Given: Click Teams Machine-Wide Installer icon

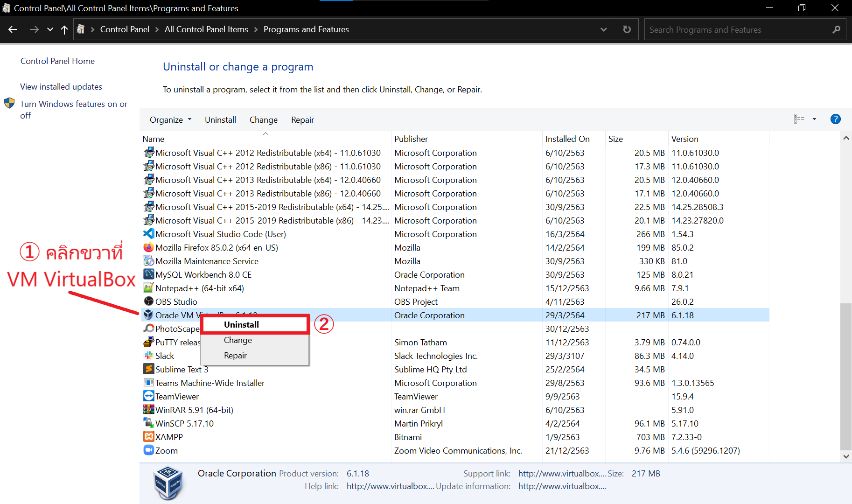Looking at the screenshot, I should [148, 383].
